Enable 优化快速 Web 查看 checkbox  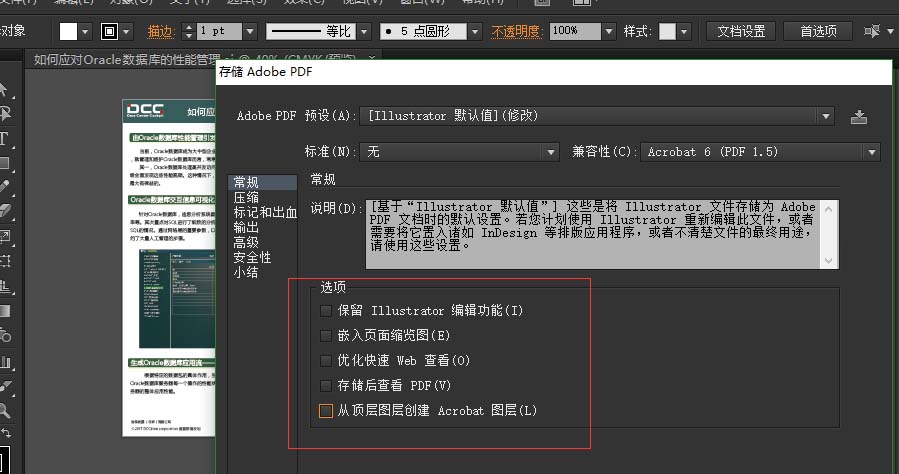coord(326,361)
